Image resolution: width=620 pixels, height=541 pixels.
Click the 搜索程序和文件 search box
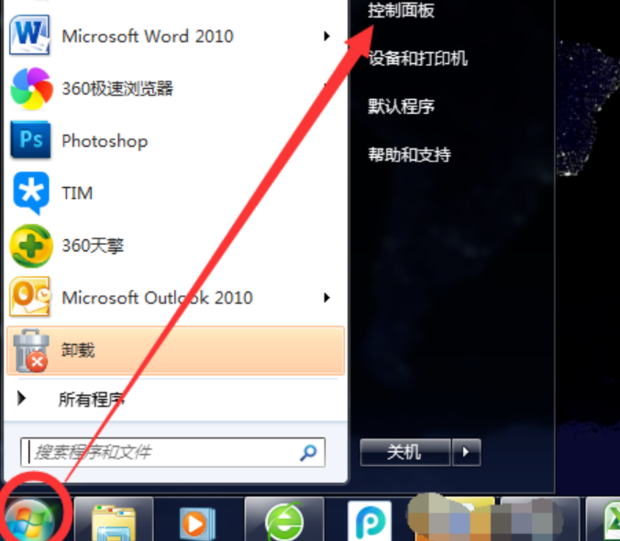pos(173,452)
